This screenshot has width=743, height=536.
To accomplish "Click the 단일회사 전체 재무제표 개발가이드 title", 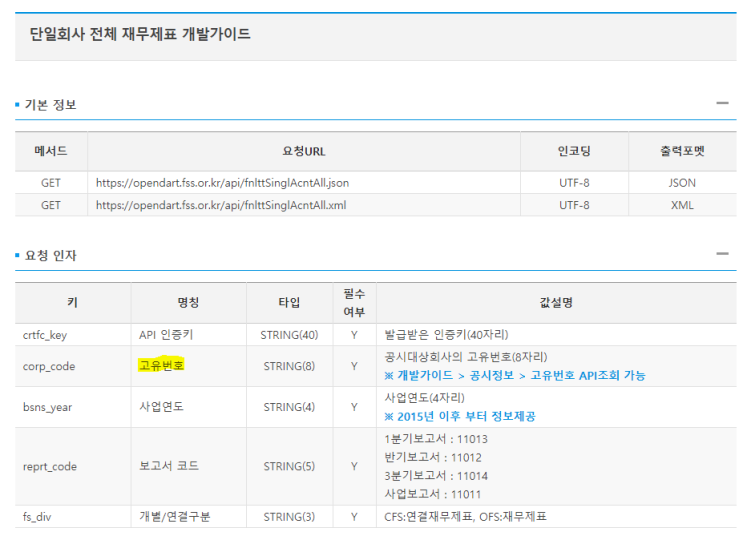I will 140,34.
